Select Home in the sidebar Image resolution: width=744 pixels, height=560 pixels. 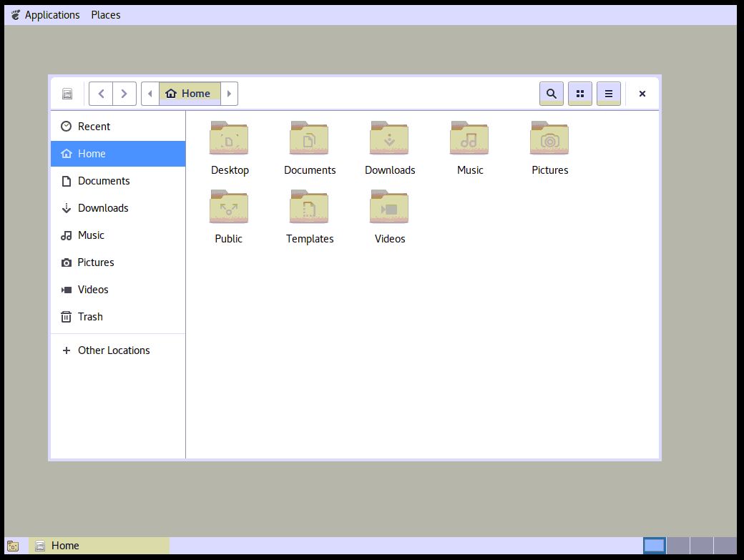tap(117, 154)
